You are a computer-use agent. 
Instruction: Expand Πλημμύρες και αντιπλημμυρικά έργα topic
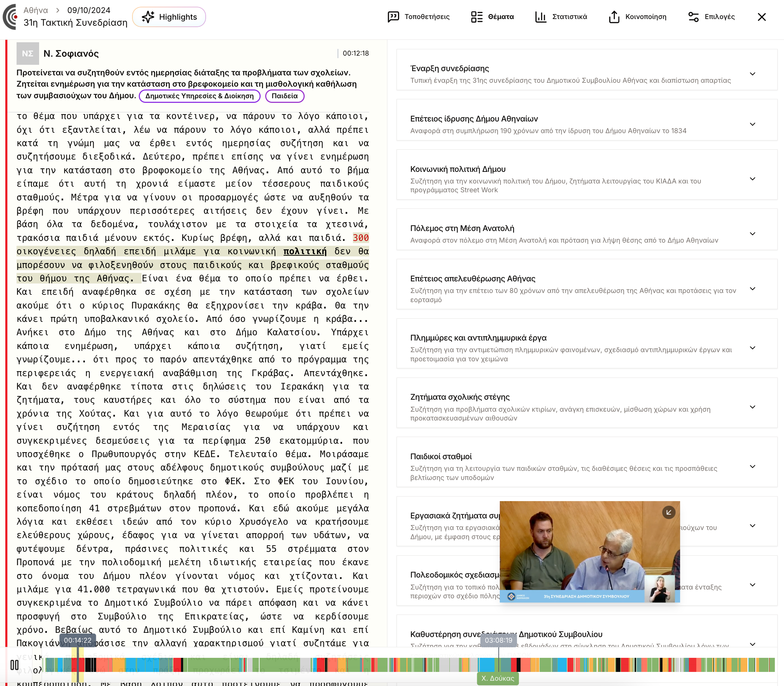(x=752, y=348)
